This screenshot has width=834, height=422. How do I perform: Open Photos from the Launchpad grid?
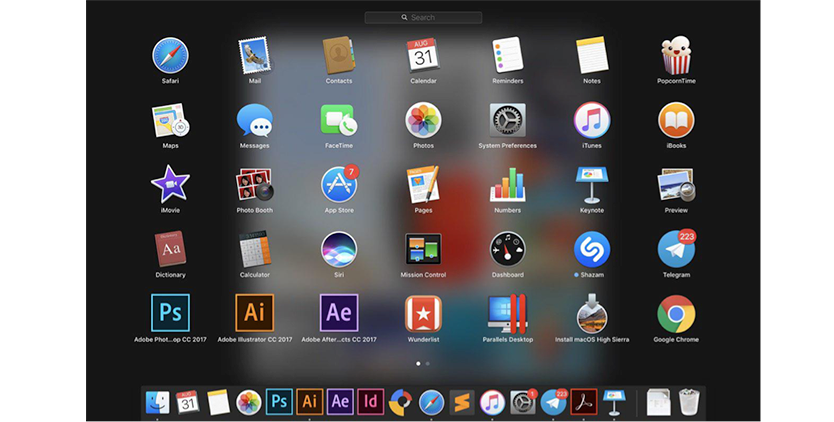pos(423,120)
